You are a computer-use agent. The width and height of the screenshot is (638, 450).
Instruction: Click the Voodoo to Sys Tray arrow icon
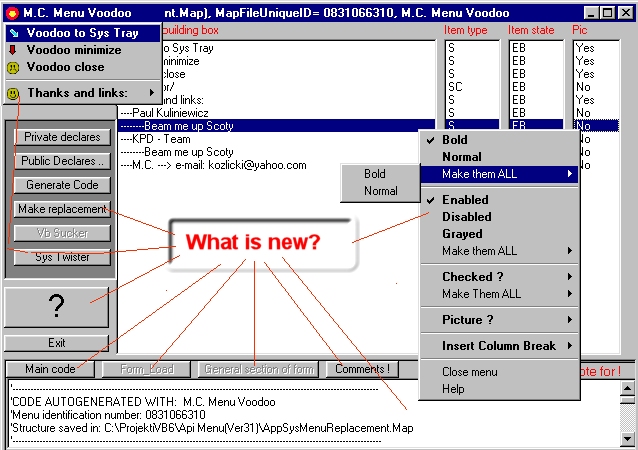[13, 32]
